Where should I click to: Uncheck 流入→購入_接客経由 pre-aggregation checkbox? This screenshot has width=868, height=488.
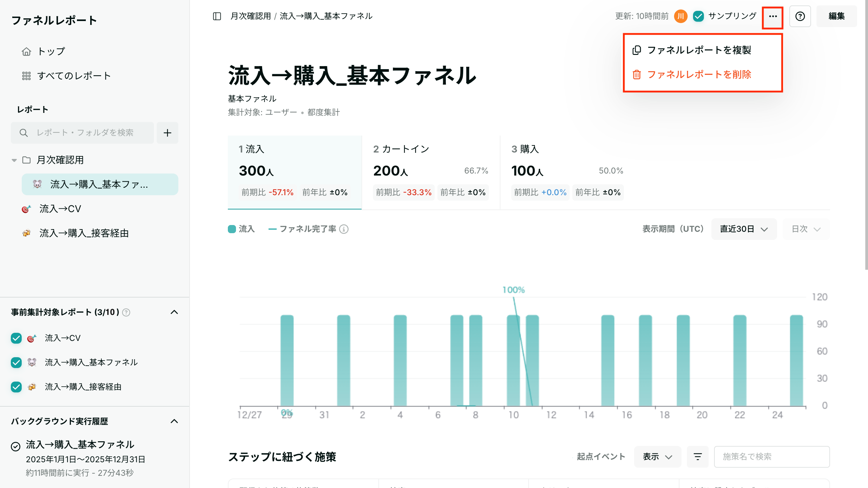pyautogui.click(x=16, y=387)
